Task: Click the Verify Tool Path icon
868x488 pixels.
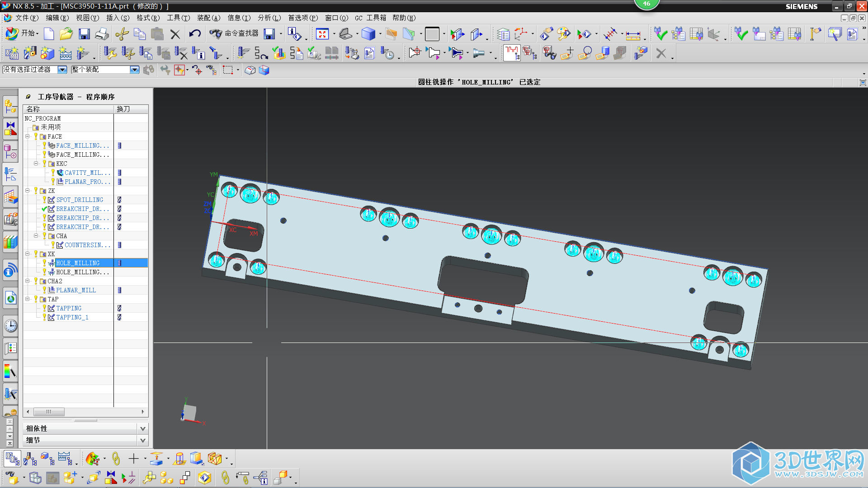Action: coord(279,53)
